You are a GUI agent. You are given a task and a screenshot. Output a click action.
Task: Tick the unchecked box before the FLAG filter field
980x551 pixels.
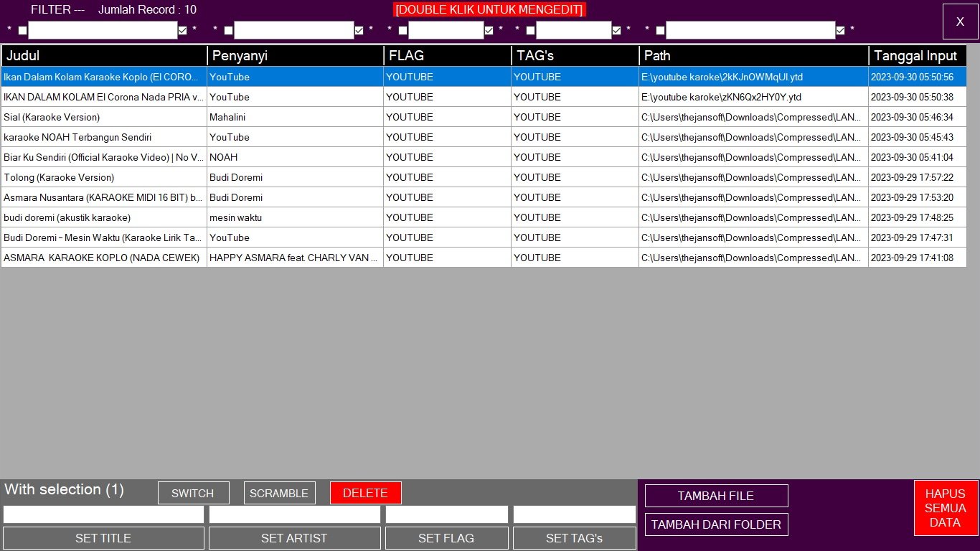(402, 30)
